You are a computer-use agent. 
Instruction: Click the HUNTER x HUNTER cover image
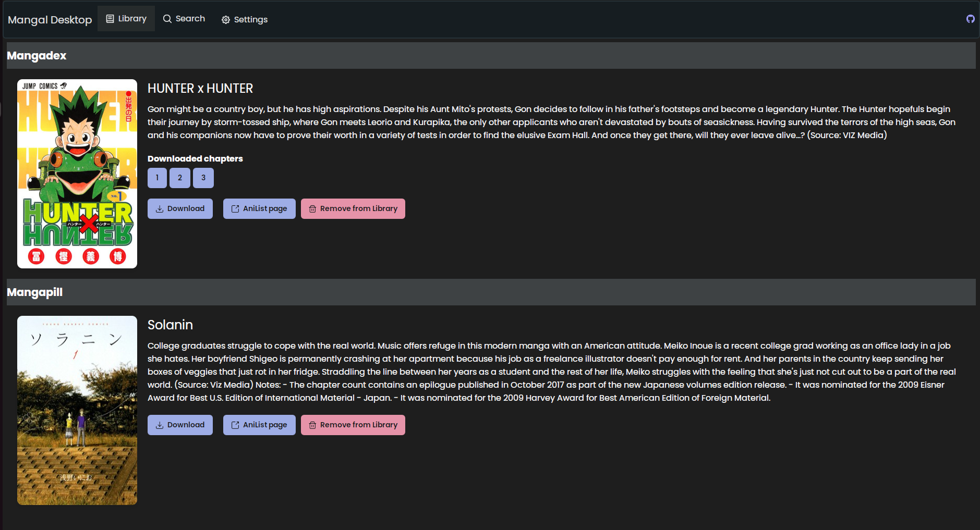point(77,174)
